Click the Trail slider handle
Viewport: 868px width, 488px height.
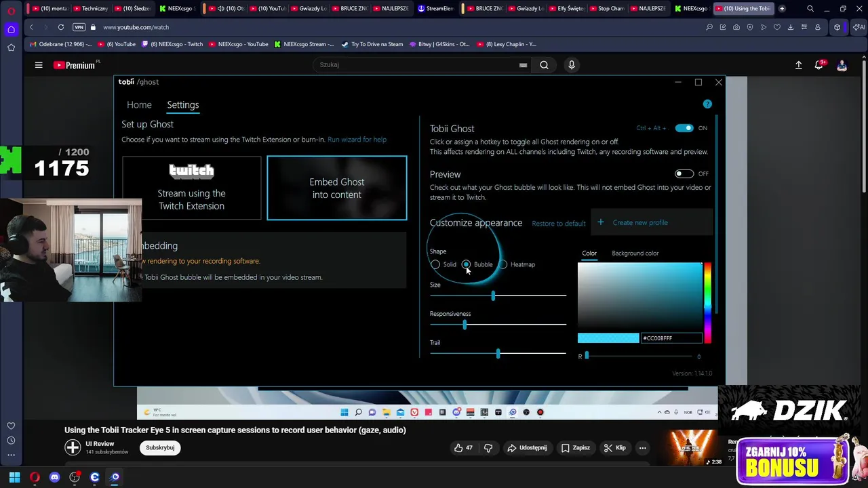[x=498, y=354]
